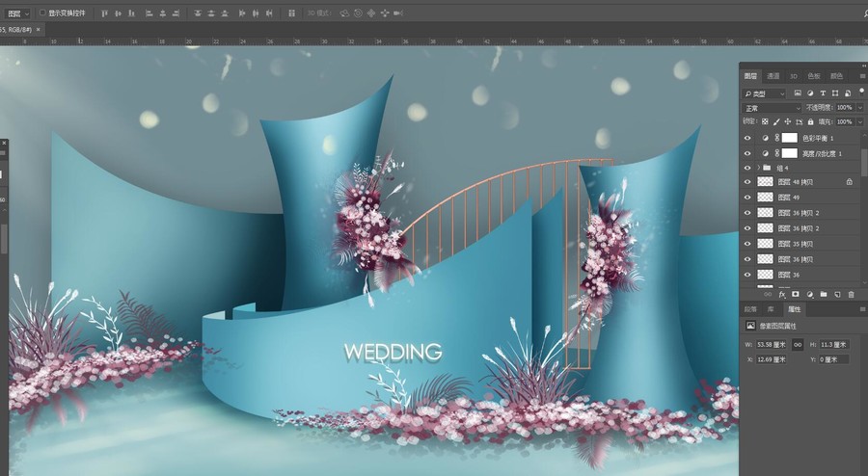Switch to the 通道 tab
Screen dimensions: 868x476
pyautogui.click(x=773, y=76)
